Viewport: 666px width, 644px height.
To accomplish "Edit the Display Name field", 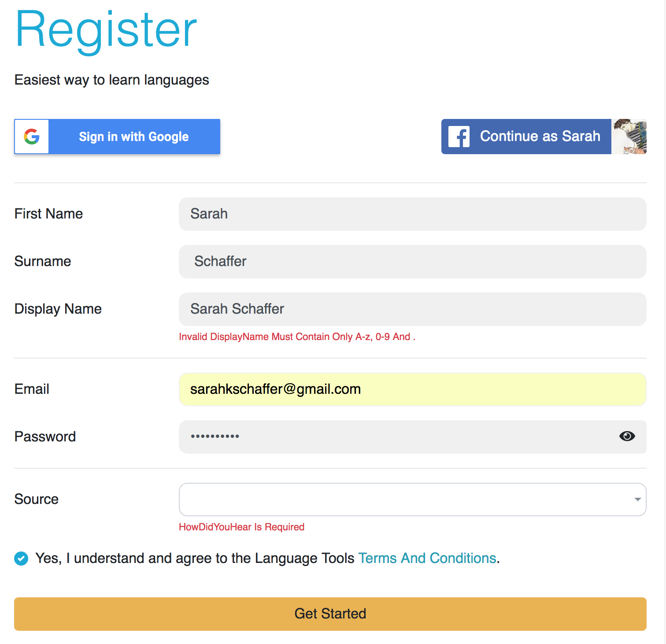I will 412,309.
